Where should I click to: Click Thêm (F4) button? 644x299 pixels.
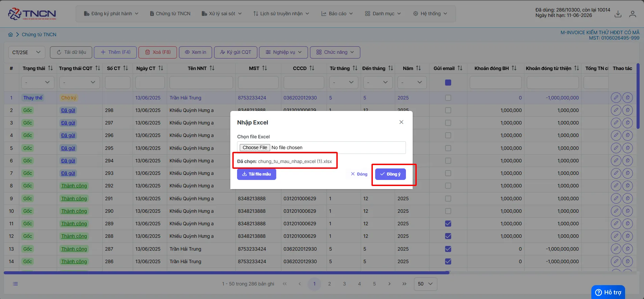point(115,52)
